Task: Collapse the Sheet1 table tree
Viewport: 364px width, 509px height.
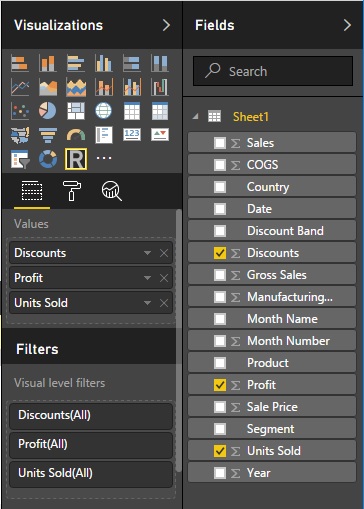Action: click(196, 116)
